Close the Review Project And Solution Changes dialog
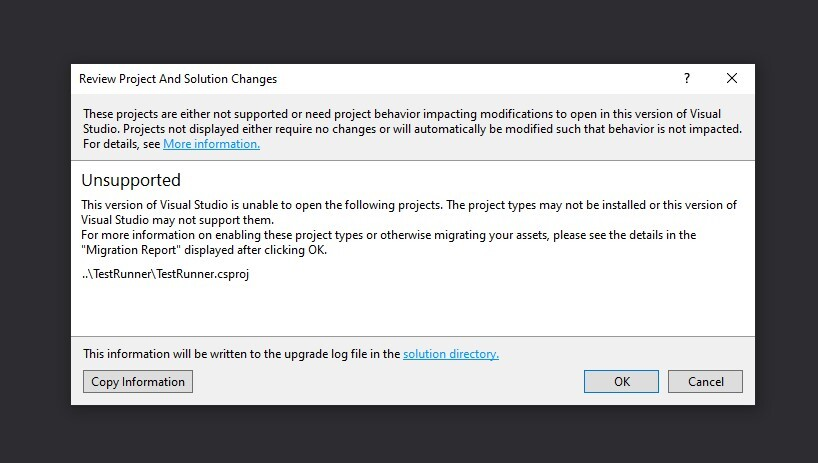Screen dimensions: 818x463 click(x=732, y=78)
